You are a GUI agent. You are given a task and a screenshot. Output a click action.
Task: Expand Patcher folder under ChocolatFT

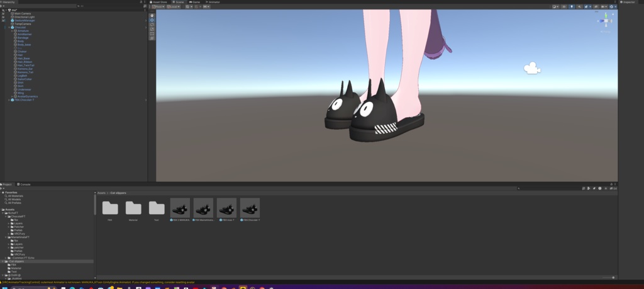9,227
